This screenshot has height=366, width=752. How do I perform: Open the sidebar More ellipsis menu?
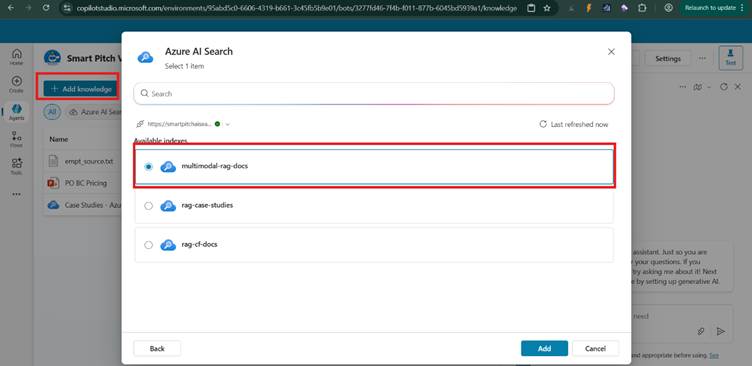click(x=16, y=194)
